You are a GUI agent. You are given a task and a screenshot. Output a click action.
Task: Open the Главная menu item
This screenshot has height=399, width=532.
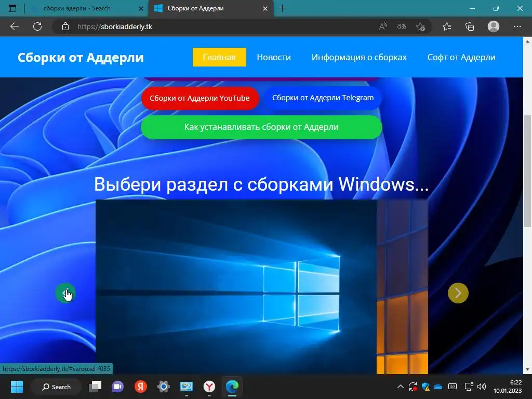[219, 57]
